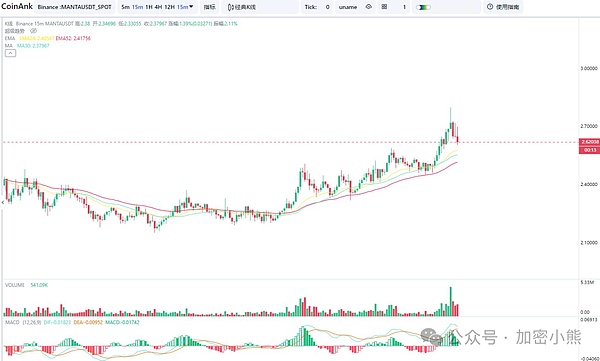Click the red current price label 2.62038
The height and width of the screenshot is (361, 600).
point(589,142)
